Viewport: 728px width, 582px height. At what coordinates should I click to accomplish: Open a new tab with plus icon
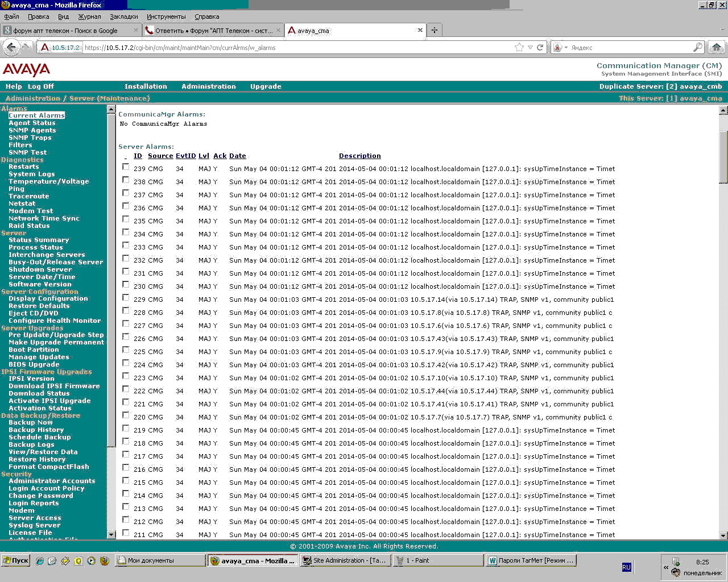(435, 30)
